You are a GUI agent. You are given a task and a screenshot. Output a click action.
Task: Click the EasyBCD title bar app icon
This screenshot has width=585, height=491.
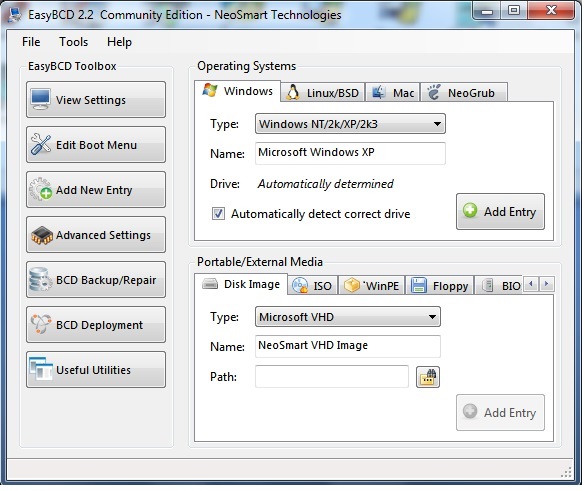click(15, 15)
